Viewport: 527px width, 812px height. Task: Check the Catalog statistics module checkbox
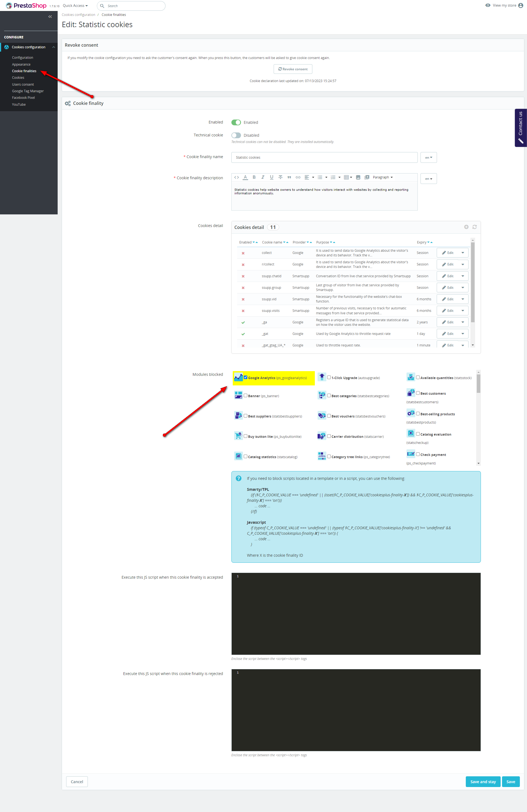coord(246,457)
